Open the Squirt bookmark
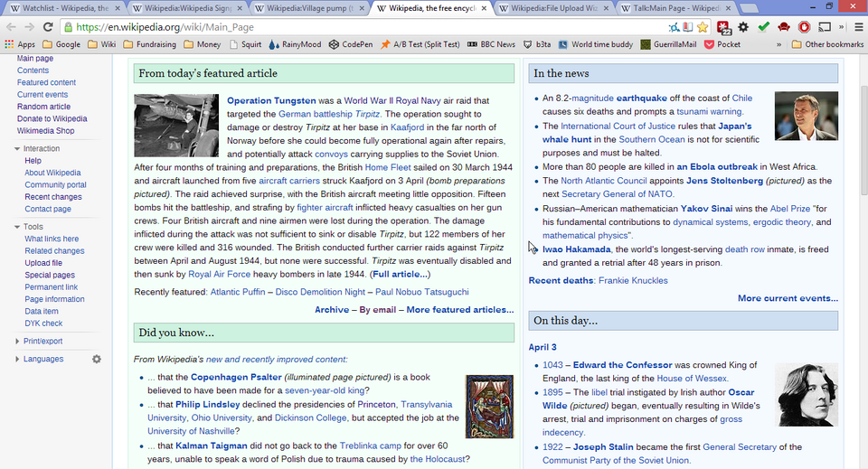 245,44
